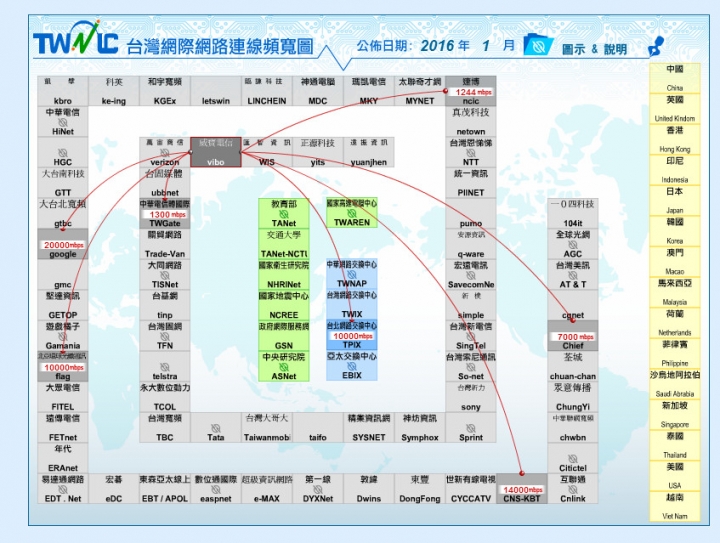720x543 pixels.
Task: Click the 公佈日期 2016 年 1 月 text
Action: pos(435,45)
